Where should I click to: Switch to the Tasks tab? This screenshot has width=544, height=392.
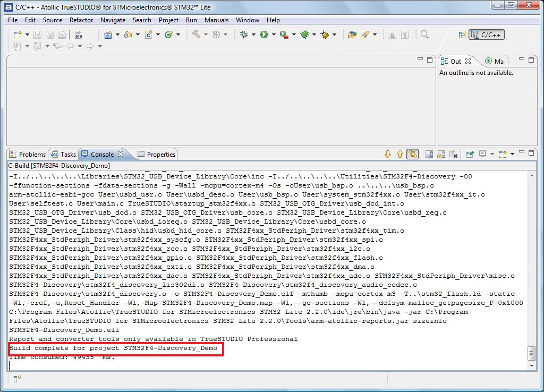[x=64, y=155]
